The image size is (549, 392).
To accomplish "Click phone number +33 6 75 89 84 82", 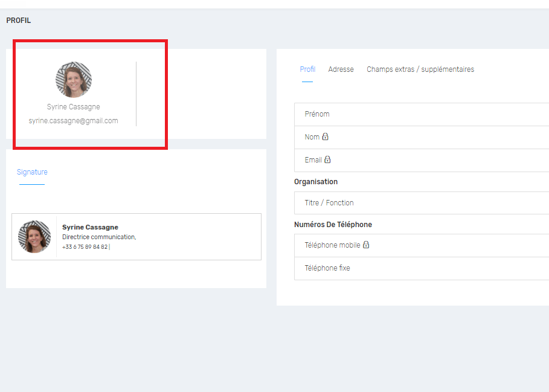I will tap(85, 247).
